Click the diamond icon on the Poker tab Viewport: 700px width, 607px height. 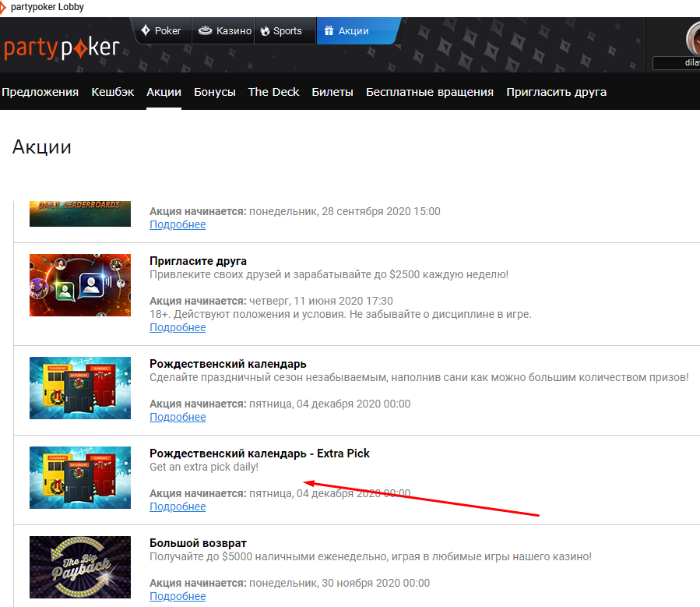[x=146, y=30]
